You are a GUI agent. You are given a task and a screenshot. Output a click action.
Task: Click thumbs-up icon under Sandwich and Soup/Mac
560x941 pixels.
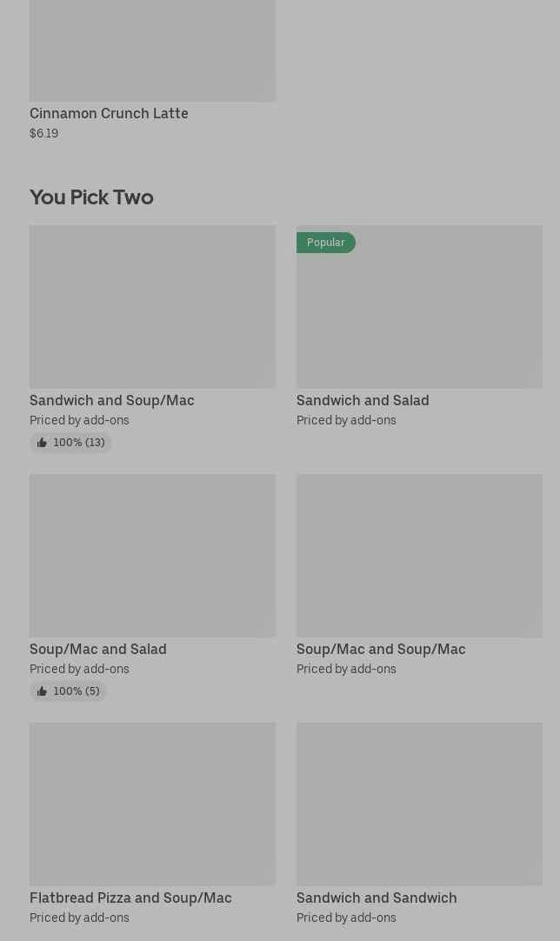(x=42, y=443)
